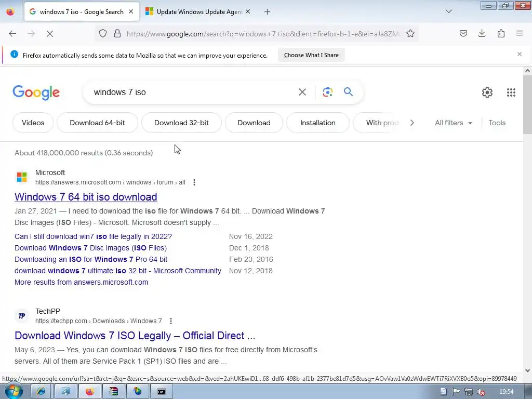This screenshot has width=532, height=399.
Task: Apply the Download 32-bit filter chip
Action: click(181, 123)
